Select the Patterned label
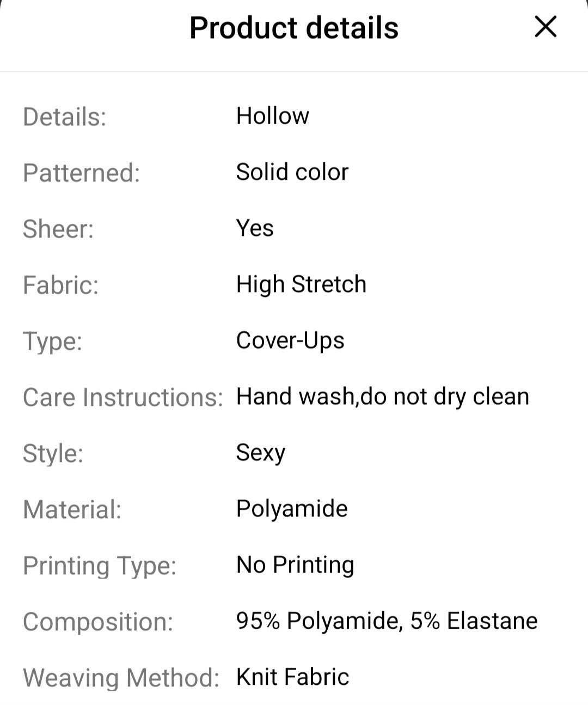588x705 pixels. pyautogui.click(x=82, y=172)
